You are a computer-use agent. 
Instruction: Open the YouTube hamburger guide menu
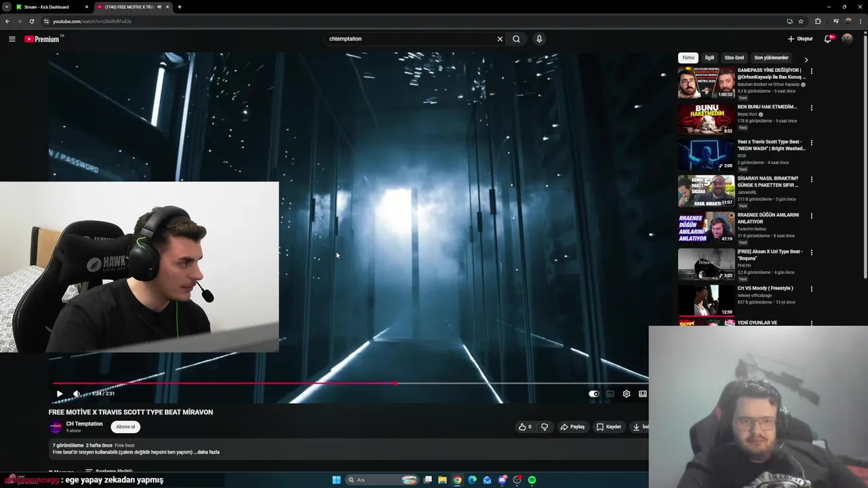point(12,39)
